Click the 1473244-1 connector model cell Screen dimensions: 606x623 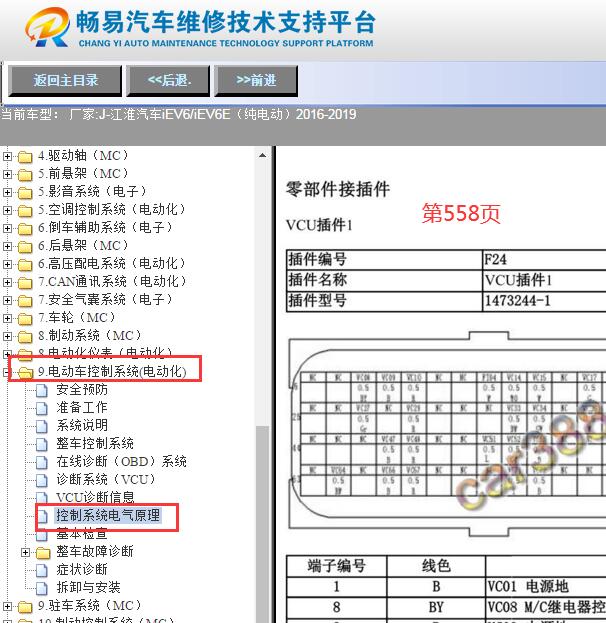[x=544, y=301]
